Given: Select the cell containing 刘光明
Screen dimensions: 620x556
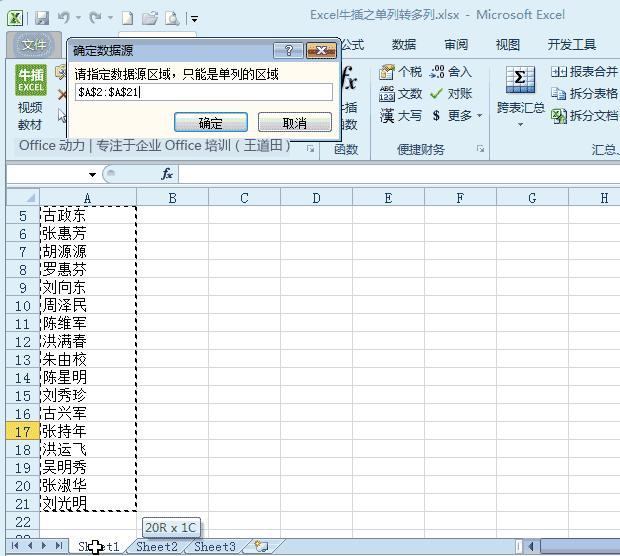Looking at the screenshot, I should 88,503.
